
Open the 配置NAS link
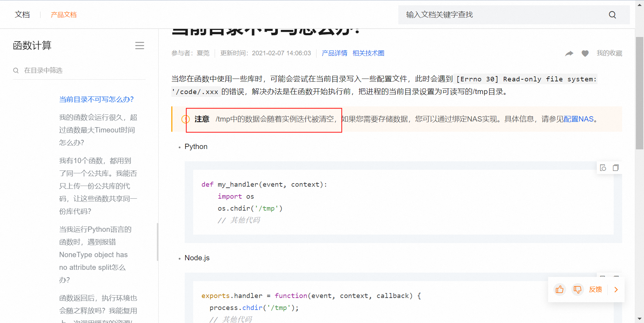tap(578, 119)
